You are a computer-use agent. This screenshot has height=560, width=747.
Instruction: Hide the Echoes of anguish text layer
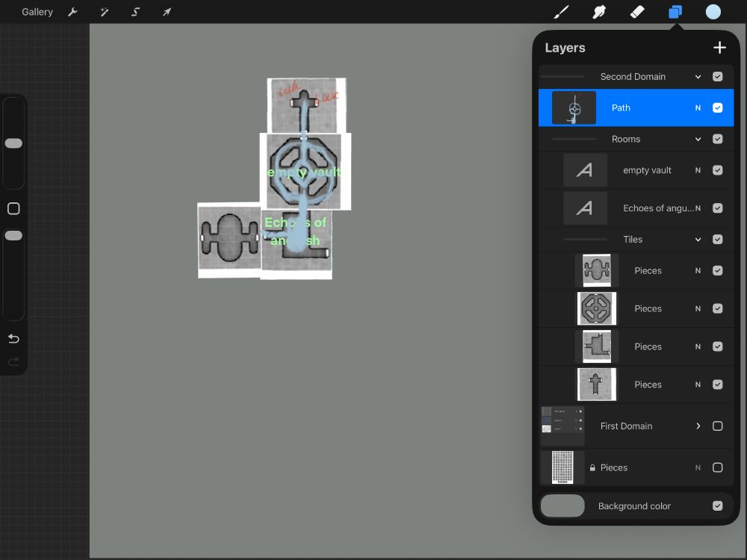tap(717, 208)
